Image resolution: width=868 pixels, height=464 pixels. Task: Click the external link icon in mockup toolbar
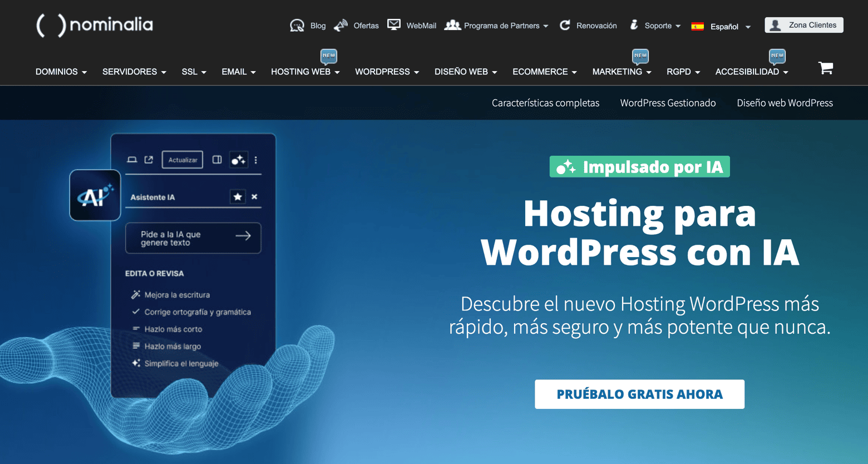pos(149,160)
